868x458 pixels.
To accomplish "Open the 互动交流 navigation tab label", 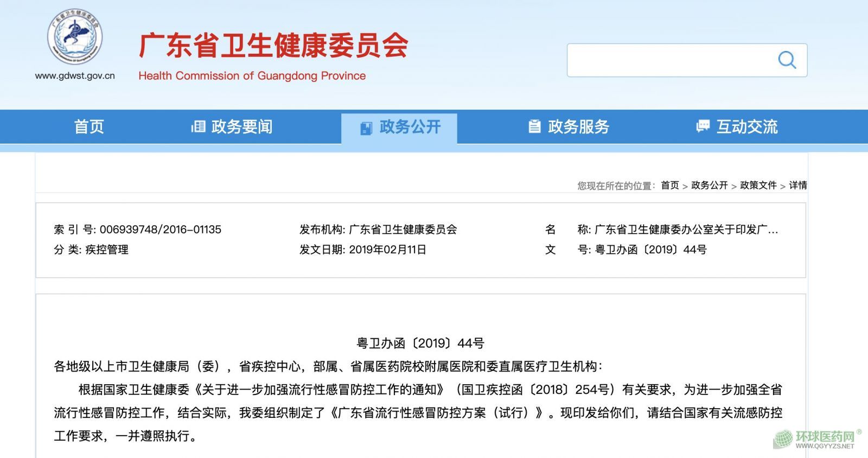I will point(747,126).
